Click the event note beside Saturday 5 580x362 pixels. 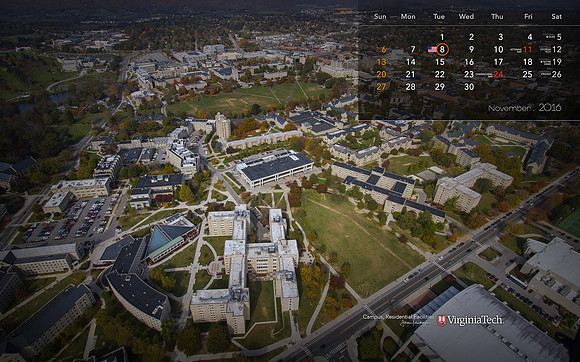[549, 37]
